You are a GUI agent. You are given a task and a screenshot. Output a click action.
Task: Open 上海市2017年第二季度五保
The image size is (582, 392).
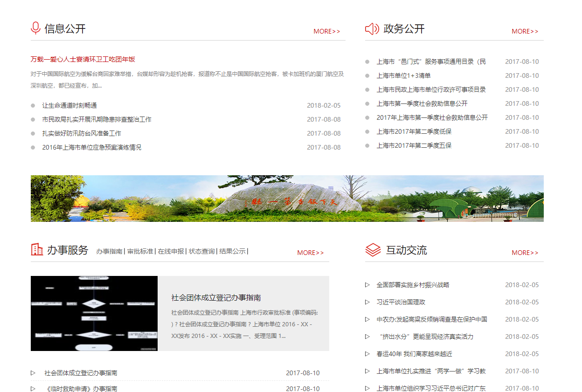414,145
